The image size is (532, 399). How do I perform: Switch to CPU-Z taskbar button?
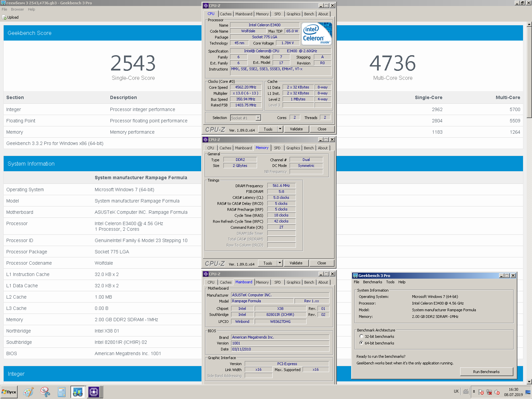click(x=94, y=392)
